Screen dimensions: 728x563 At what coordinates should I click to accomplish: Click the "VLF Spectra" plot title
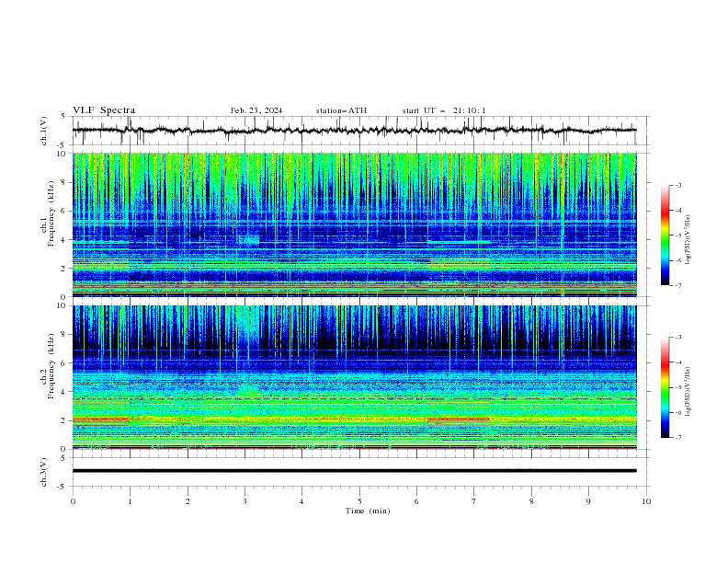(104, 110)
